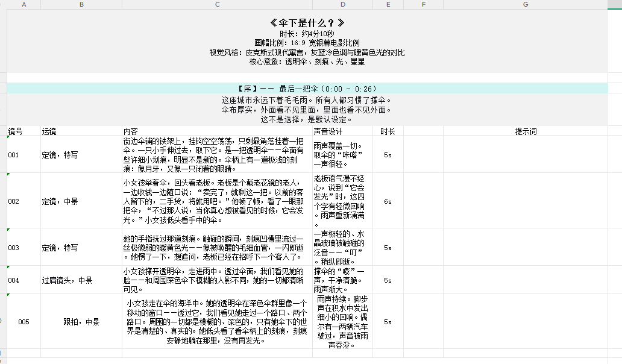Select the 提示词 header cell

pos(525,131)
